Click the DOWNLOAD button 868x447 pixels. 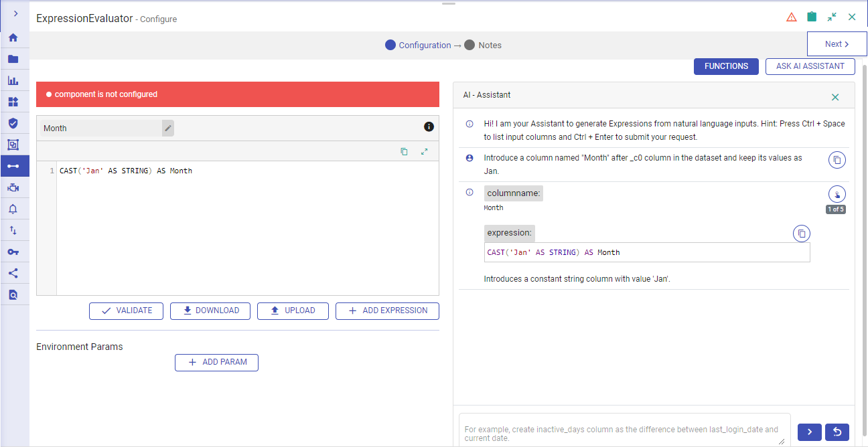[x=210, y=310]
